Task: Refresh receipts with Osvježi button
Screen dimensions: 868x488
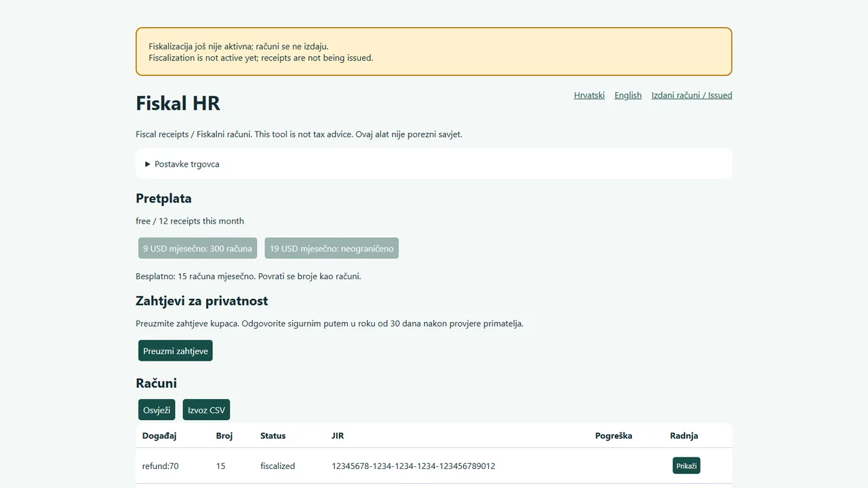Action: click(x=157, y=409)
